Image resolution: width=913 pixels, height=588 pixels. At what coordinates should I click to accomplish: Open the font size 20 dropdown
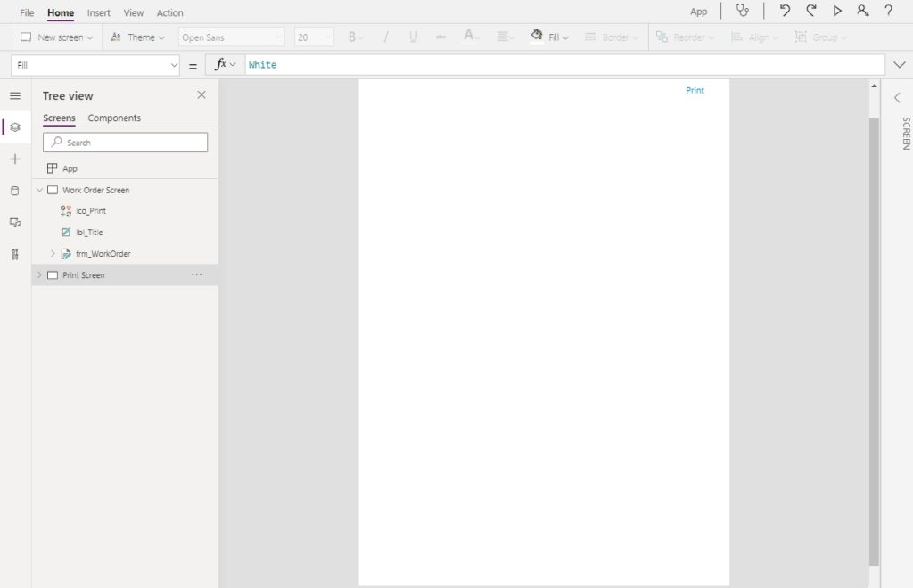point(314,37)
